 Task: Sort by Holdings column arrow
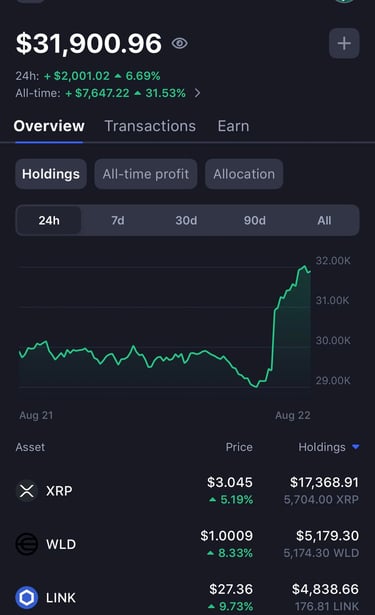click(x=355, y=447)
